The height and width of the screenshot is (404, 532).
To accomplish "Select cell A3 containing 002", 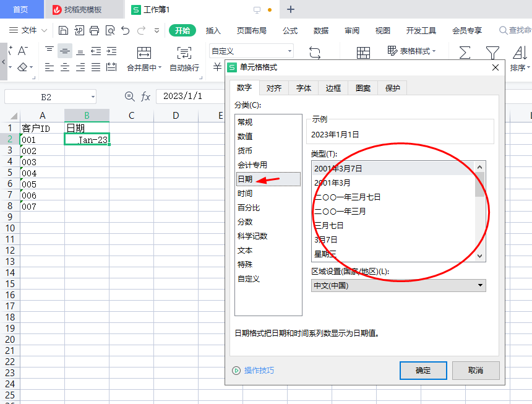I will pos(43,150).
